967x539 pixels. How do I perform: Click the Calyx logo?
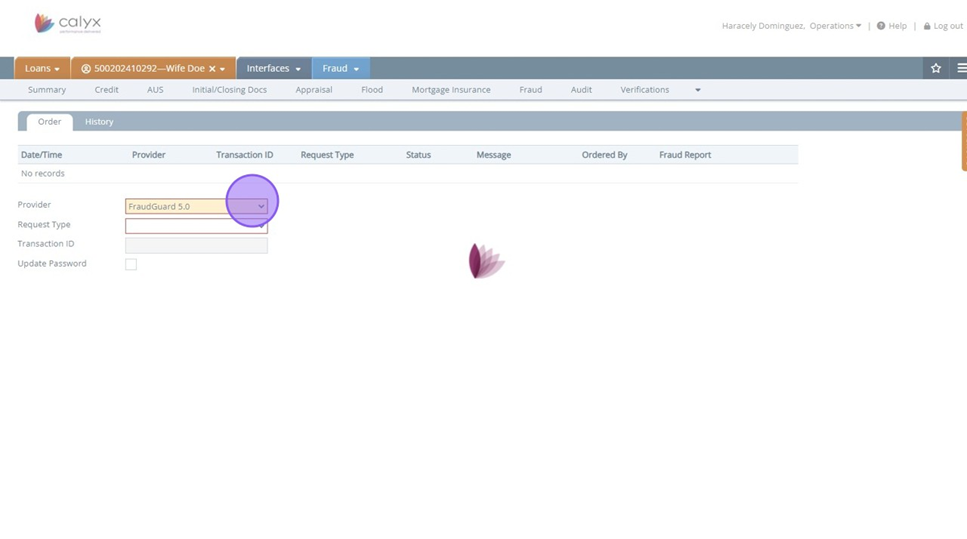[x=67, y=23]
